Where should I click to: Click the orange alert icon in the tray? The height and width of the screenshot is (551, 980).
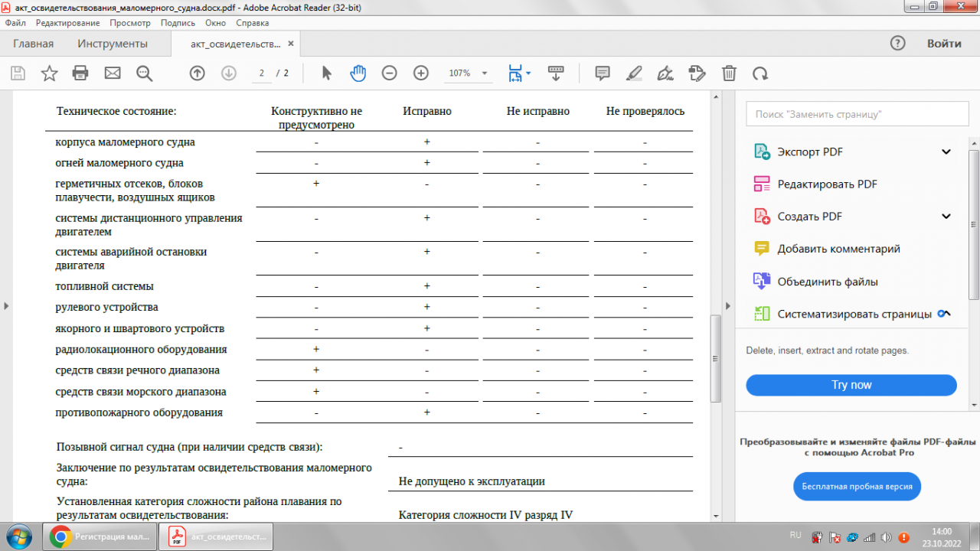(903, 537)
